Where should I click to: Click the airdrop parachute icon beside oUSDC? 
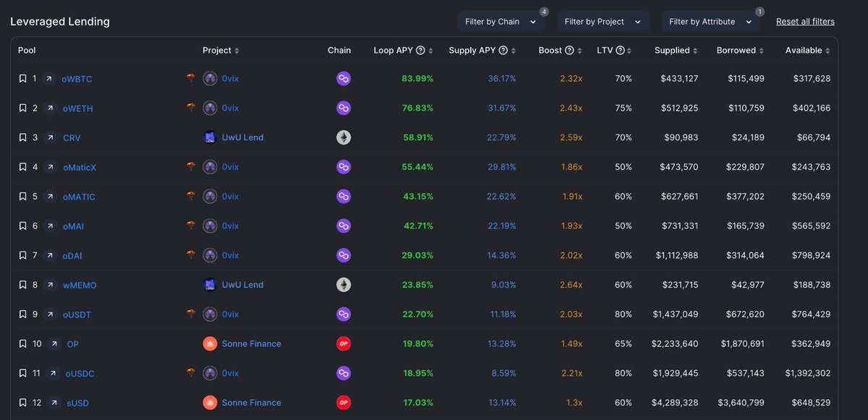click(x=191, y=373)
